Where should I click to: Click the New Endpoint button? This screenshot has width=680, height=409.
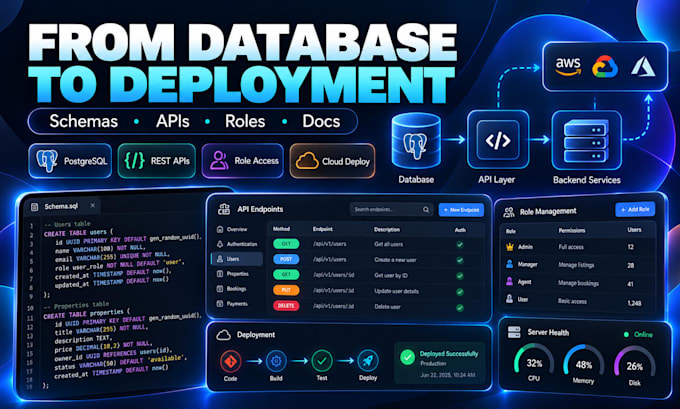[461, 210]
